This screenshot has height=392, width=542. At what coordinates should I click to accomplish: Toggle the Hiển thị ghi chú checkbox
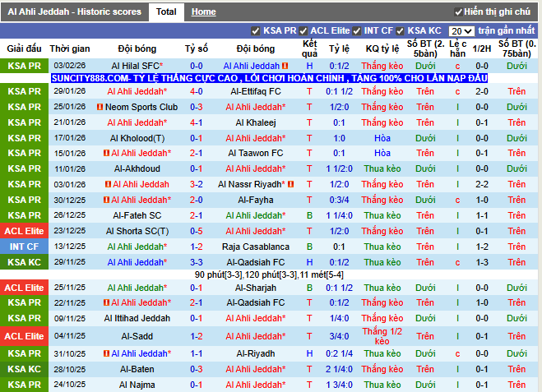pyautogui.click(x=458, y=12)
